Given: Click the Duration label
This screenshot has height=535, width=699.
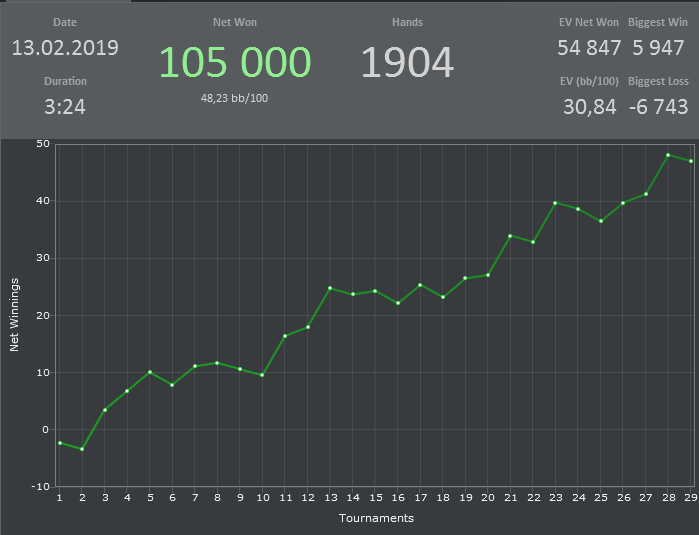Looking at the screenshot, I should [66, 81].
